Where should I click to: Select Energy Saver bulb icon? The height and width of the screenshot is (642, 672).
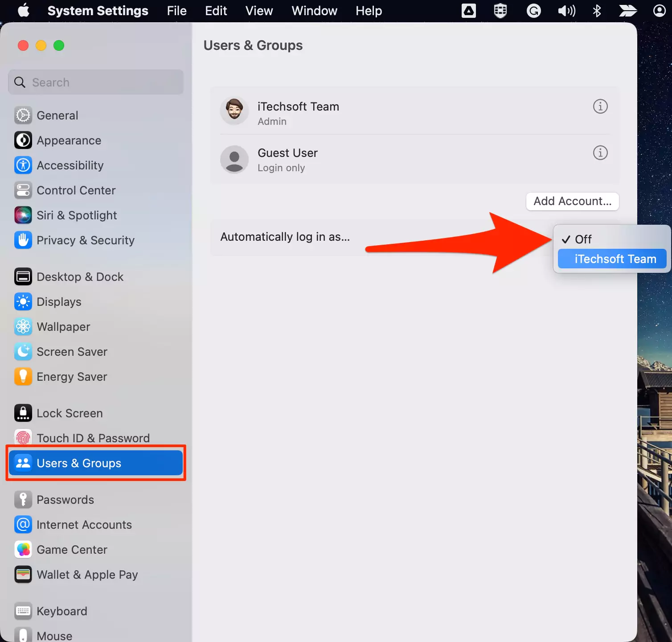click(x=23, y=377)
